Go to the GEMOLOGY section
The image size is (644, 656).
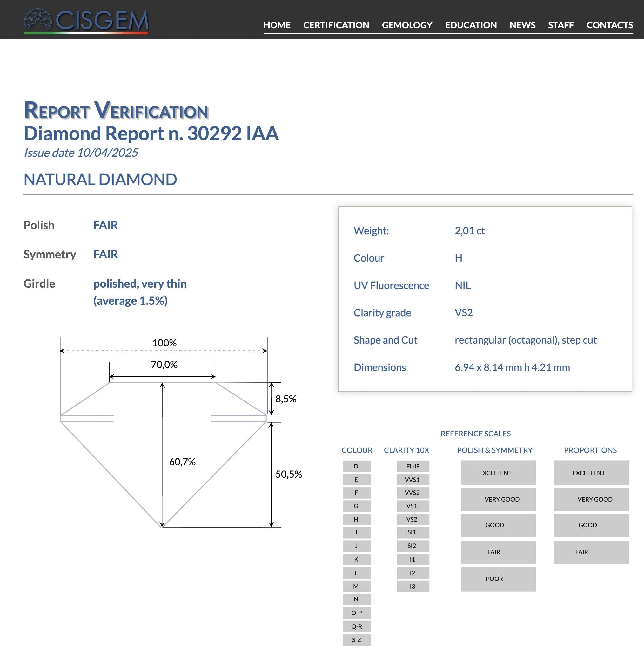(407, 25)
